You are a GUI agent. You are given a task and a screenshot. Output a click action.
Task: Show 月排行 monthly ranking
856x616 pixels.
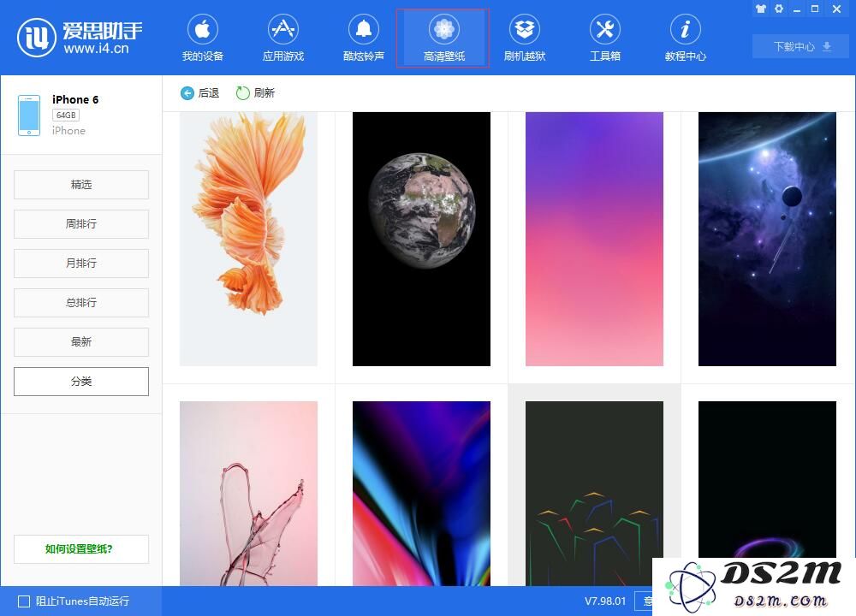coord(81,263)
